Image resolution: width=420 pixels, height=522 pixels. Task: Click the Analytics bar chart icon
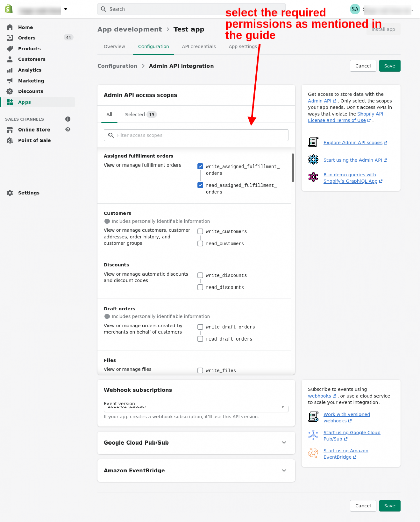coord(10,70)
